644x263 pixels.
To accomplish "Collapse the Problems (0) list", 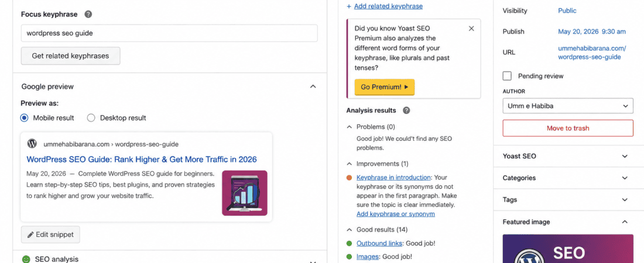I will pyautogui.click(x=349, y=127).
